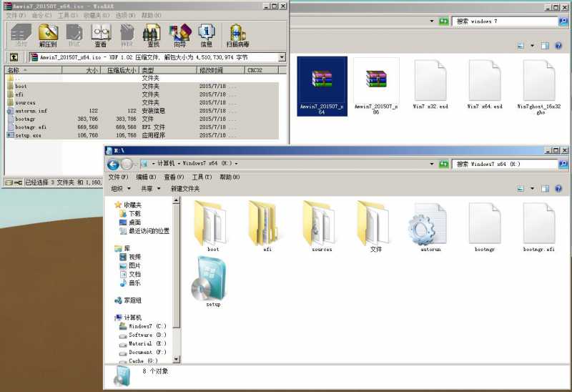Sort by the 大小 (Size) column in WinRAR
The height and width of the screenshot is (392, 572).
(x=81, y=70)
